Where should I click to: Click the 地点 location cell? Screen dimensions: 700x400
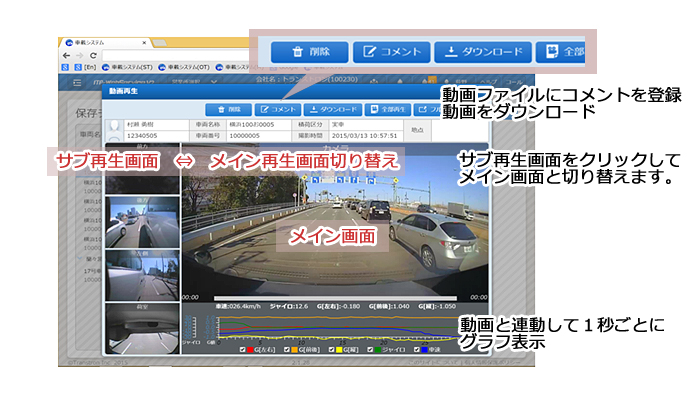click(417, 130)
